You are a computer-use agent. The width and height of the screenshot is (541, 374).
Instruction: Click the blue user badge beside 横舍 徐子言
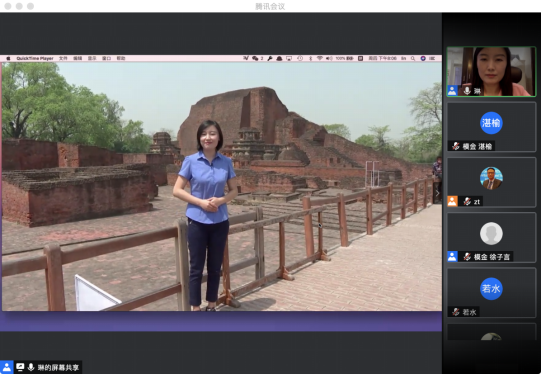click(x=452, y=256)
